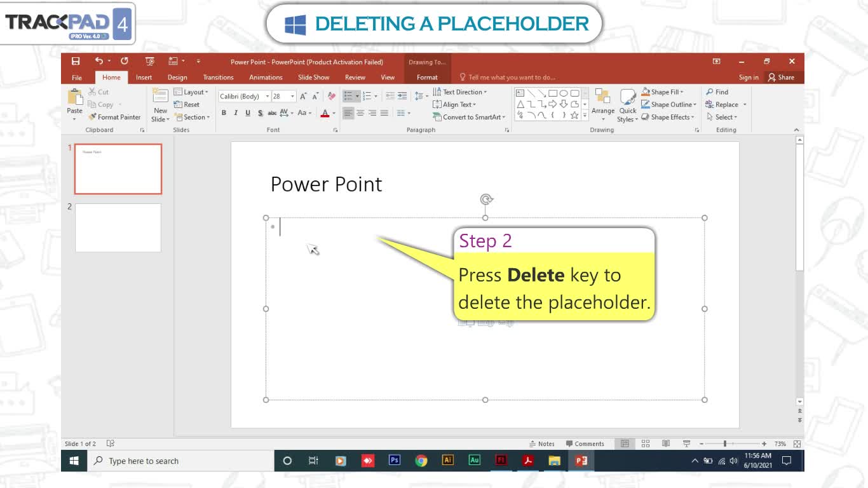This screenshot has width=868, height=488.
Task: Open the Comments pane button
Action: coord(585,444)
